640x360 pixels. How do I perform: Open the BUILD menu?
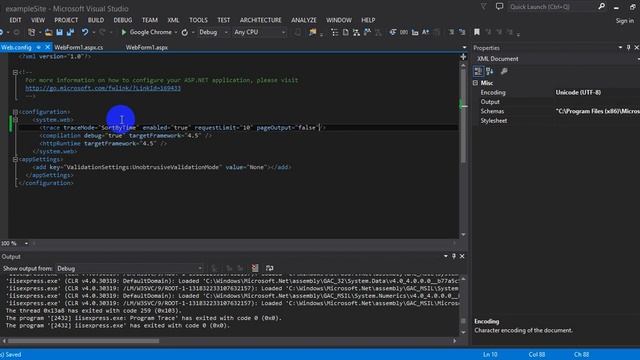[96, 20]
